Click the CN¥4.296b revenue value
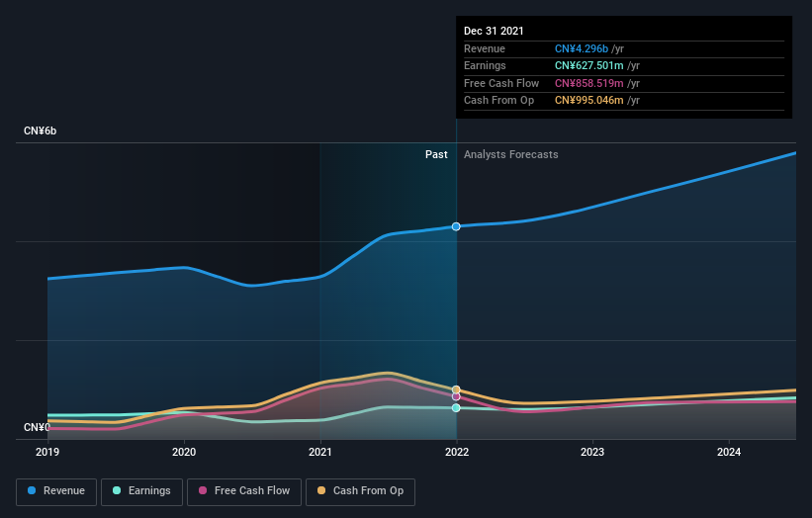This screenshot has height=518, width=812. [x=582, y=48]
